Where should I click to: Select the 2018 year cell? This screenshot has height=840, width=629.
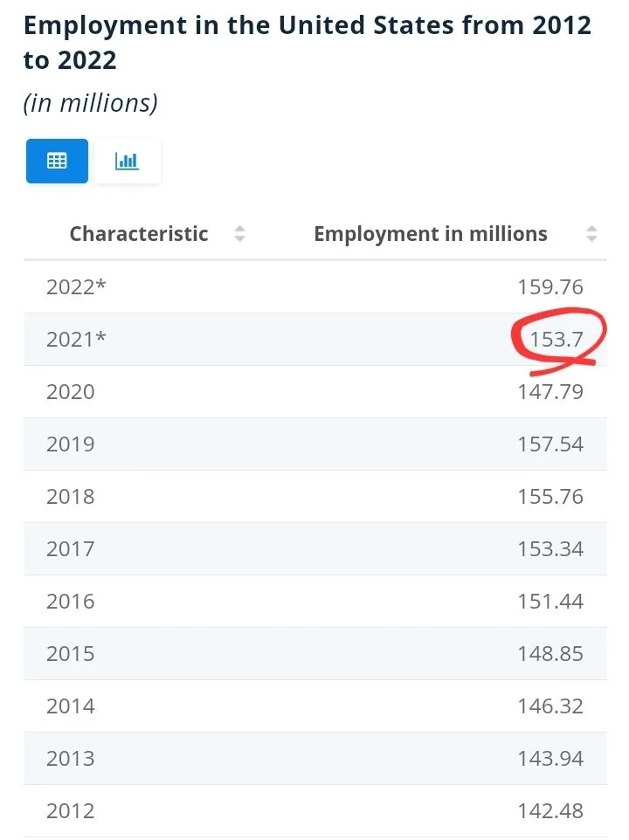click(71, 497)
